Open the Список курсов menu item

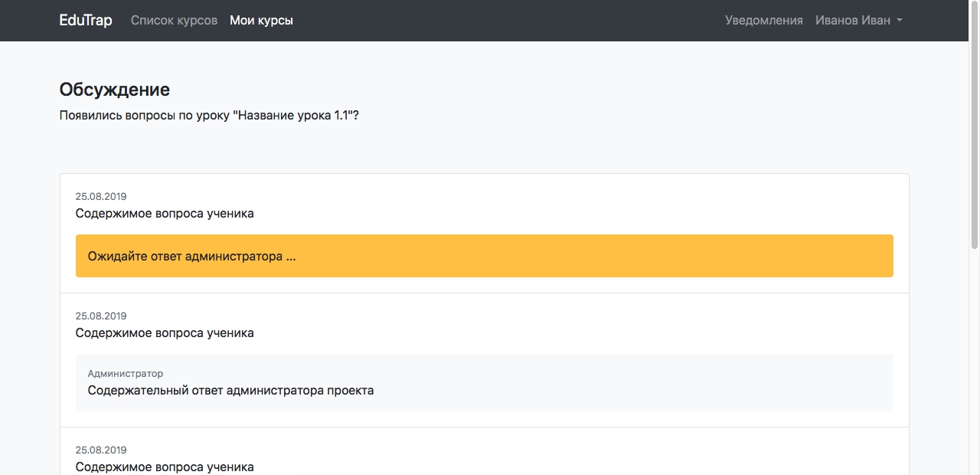tap(174, 21)
